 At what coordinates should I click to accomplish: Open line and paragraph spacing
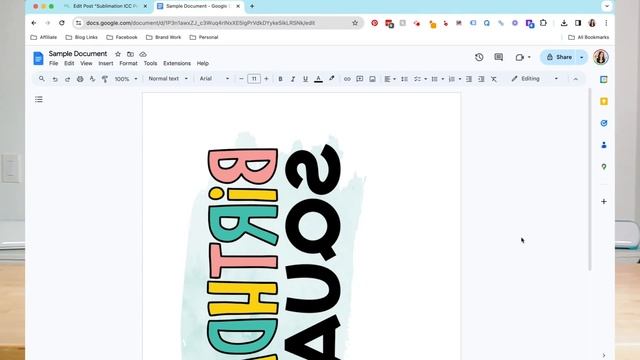point(404,79)
